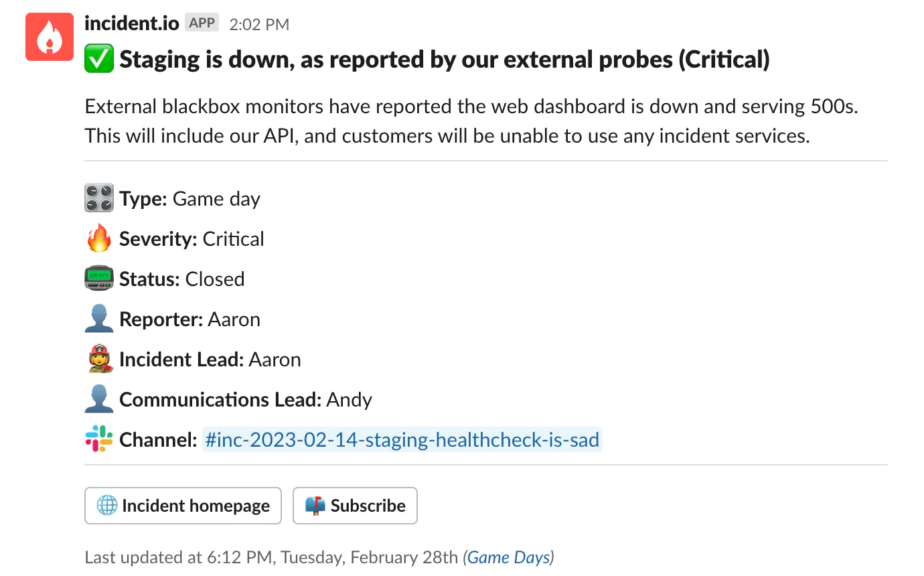Click the fire Severity emoji
The image size is (924, 576).
point(99,239)
